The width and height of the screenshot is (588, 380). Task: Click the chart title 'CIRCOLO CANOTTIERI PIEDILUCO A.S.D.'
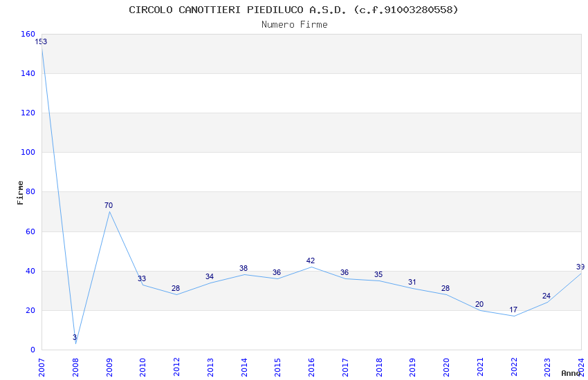coord(237,10)
